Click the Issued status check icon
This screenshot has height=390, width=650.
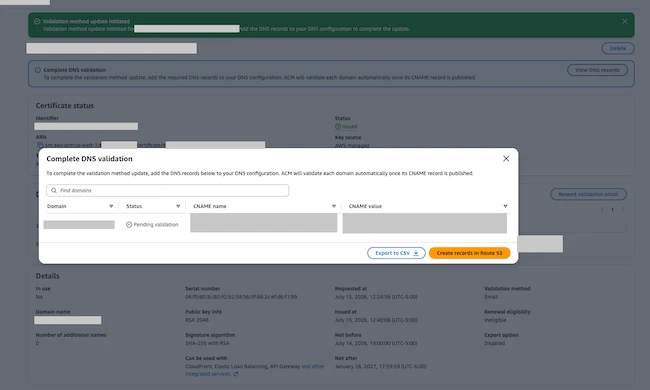coord(338,126)
